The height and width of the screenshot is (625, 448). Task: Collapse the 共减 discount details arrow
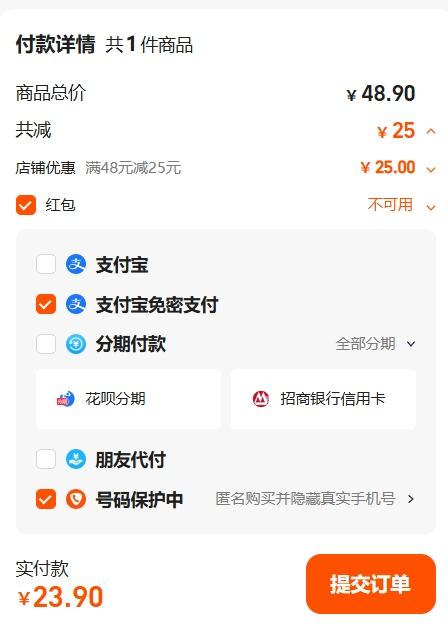(x=431, y=131)
